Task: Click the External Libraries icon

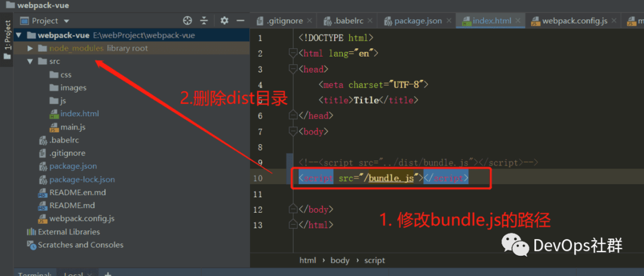Action: pos(31,232)
